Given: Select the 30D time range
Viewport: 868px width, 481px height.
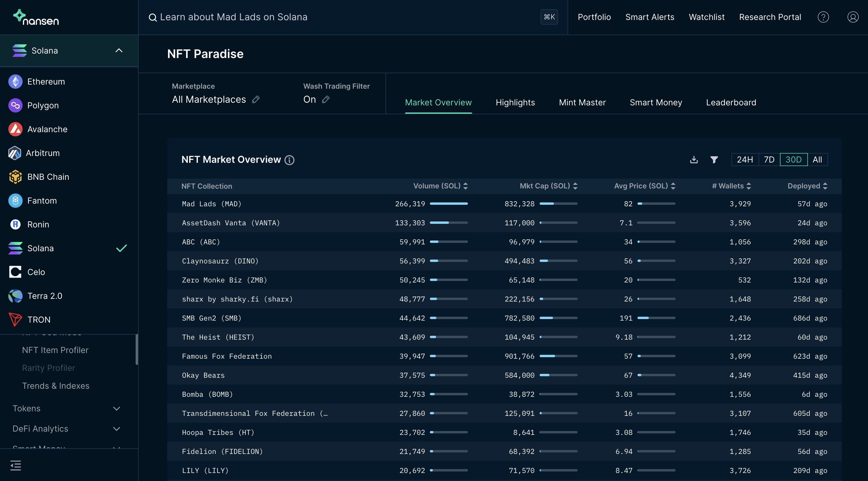Looking at the screenshot, I should (x=794, y=160).
